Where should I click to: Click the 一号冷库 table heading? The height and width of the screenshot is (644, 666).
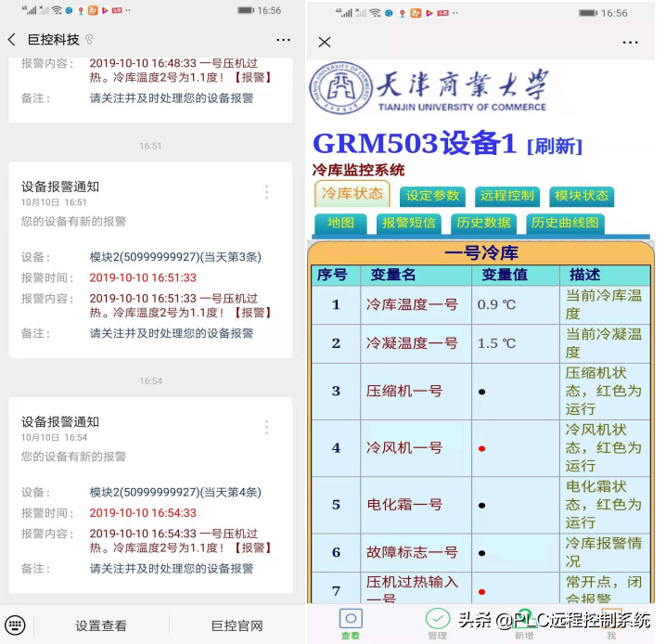point(481,253)
